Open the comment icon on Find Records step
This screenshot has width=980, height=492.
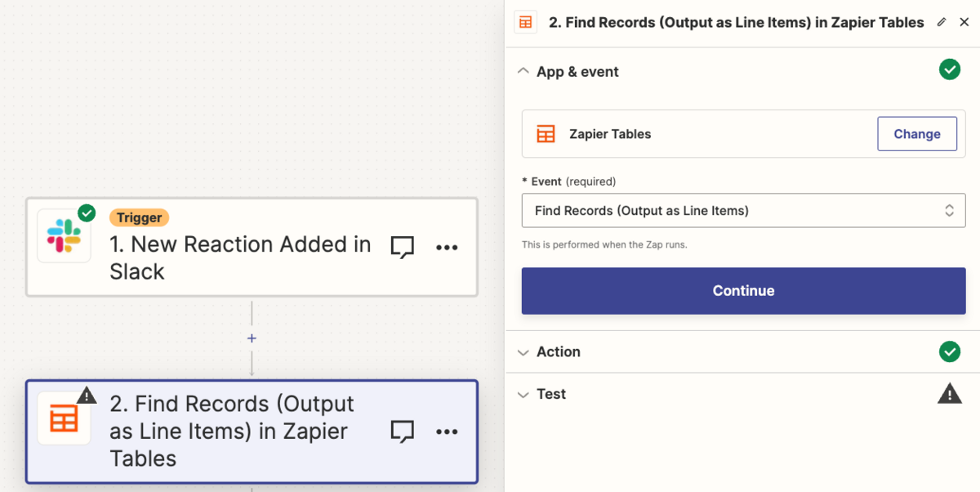tap(402, 432)
